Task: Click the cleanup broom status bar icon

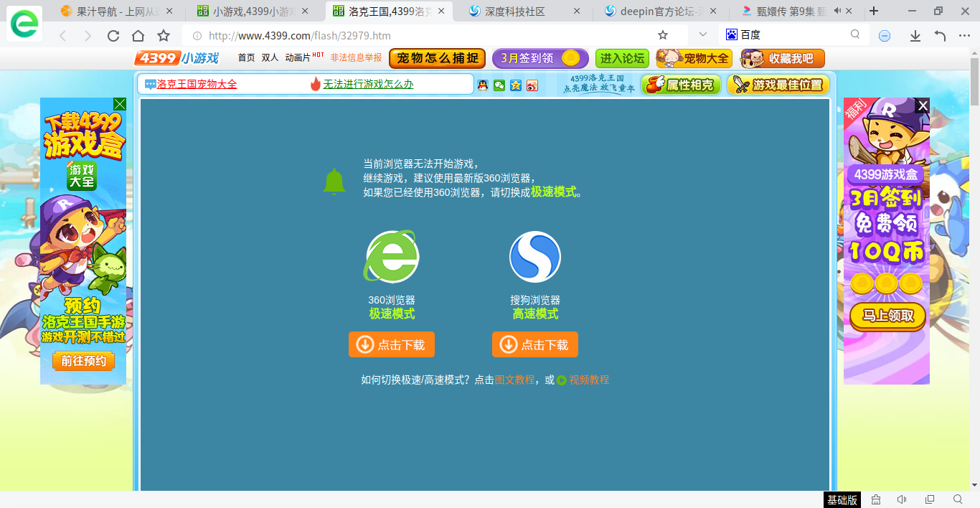Action: [x=876, y=499]
